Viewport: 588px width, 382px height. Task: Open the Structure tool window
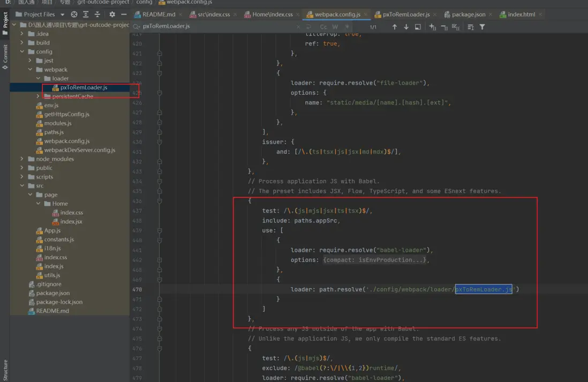5,370
